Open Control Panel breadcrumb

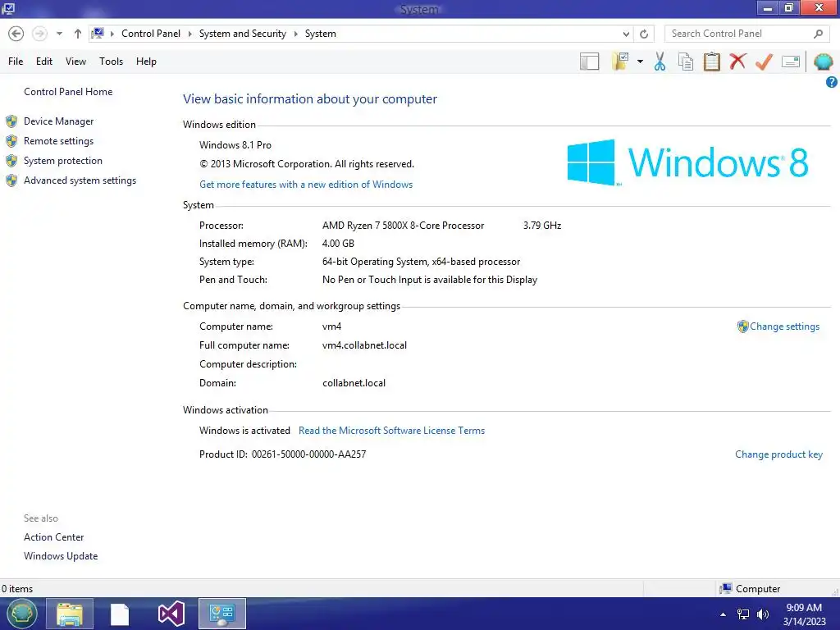[151, 34]
